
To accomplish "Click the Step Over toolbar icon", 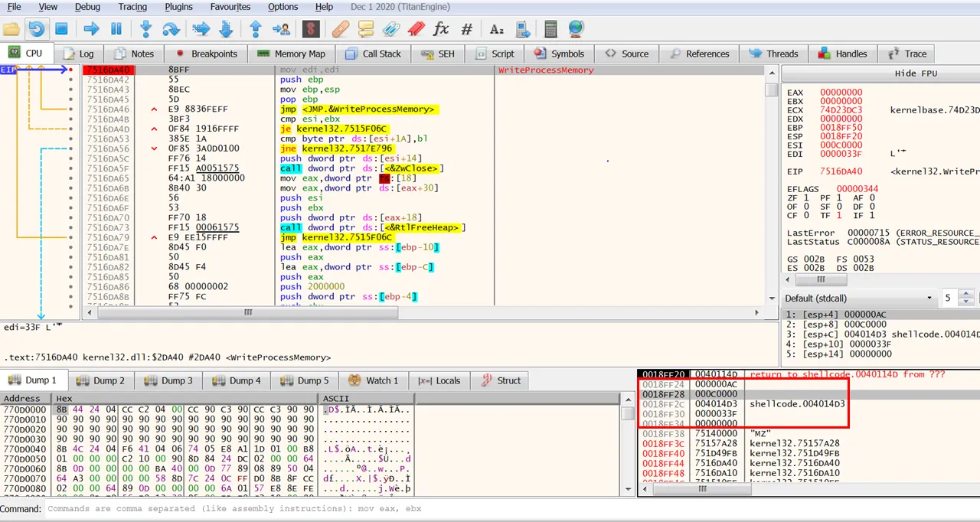I will tap(171, 29).
